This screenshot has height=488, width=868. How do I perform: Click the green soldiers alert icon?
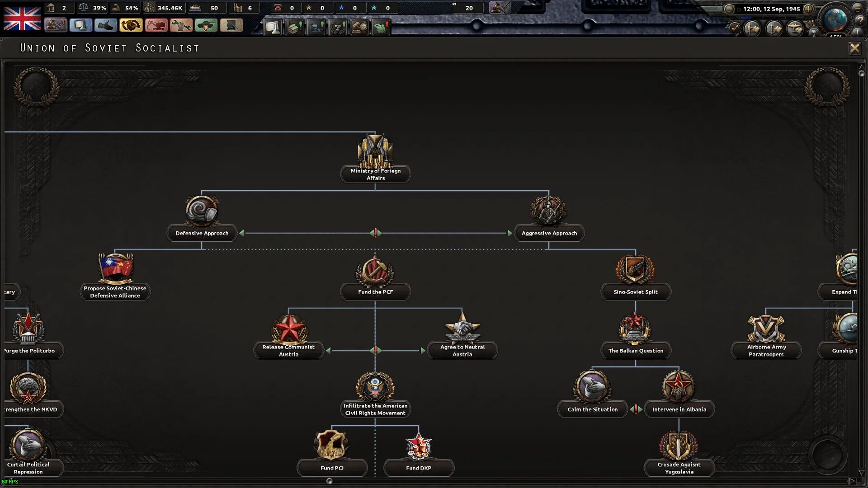click(x=381, y=28)
